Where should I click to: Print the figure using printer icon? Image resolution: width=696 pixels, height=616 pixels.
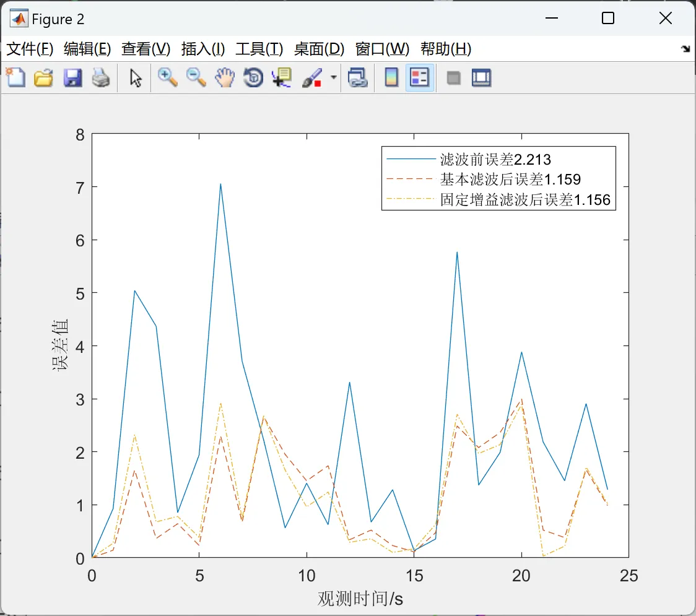101,77
